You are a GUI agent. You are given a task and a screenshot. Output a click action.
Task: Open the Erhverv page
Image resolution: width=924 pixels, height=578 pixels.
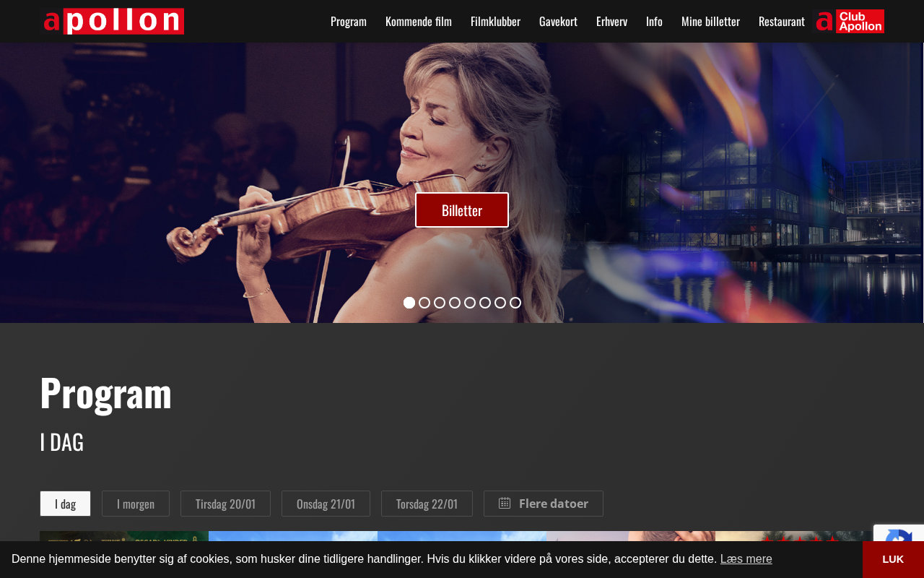pyautogui.click(x=611, y=21)
